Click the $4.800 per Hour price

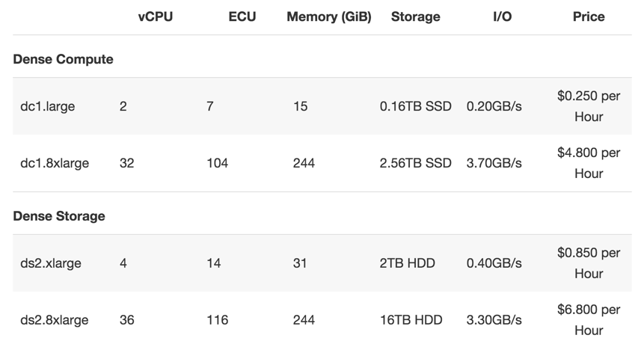[589, 163]
